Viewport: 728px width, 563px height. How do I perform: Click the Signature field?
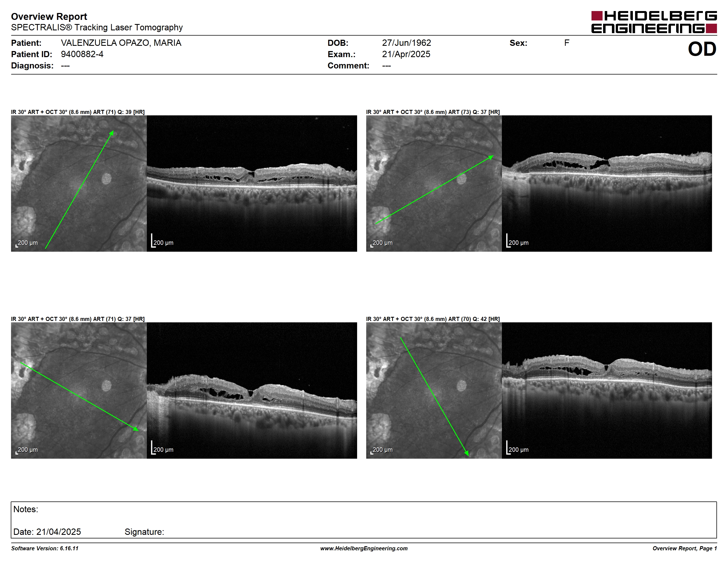point(144,532)
